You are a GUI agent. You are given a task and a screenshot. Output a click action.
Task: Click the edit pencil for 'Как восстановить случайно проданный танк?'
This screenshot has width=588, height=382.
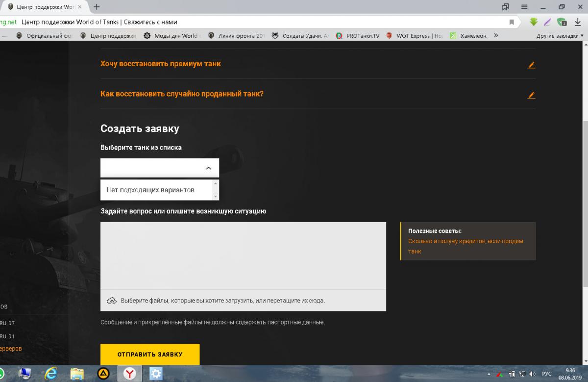(x=531, y=95)
